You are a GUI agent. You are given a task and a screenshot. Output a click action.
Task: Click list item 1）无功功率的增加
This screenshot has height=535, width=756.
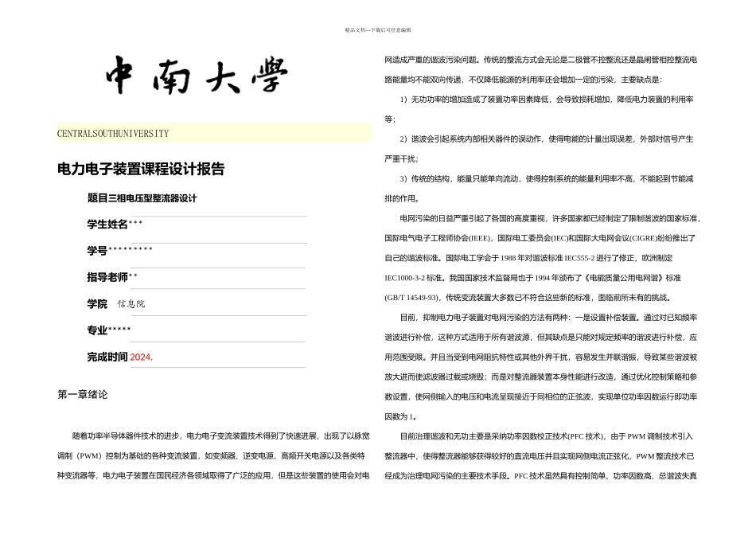pos(547,100)
